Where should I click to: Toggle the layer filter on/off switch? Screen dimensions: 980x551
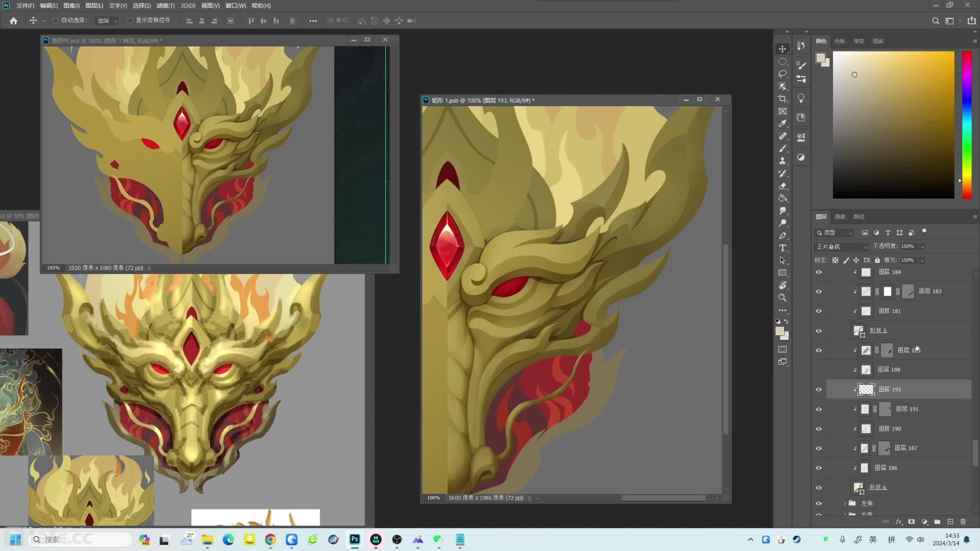(x=924, y=231)
